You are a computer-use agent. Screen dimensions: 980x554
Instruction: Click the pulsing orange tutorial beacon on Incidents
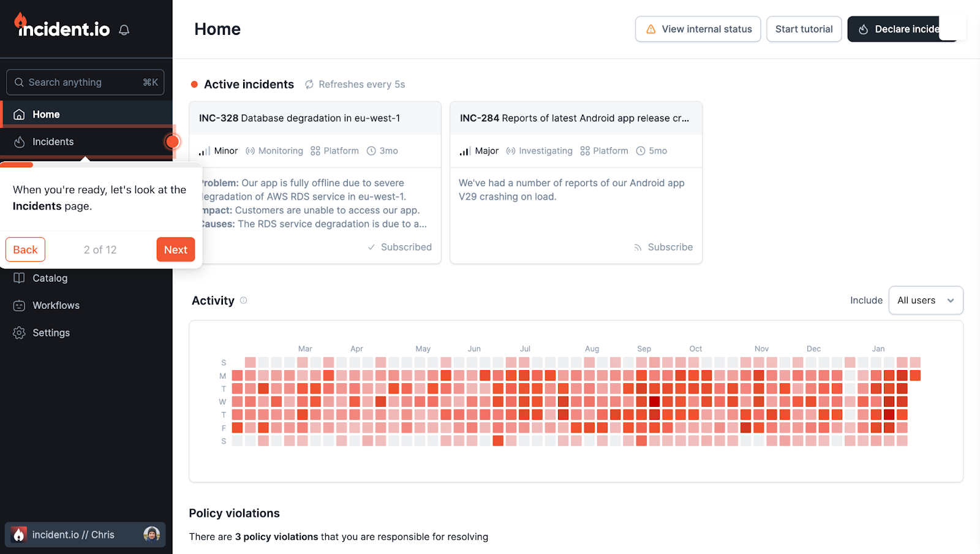(173, 142)
